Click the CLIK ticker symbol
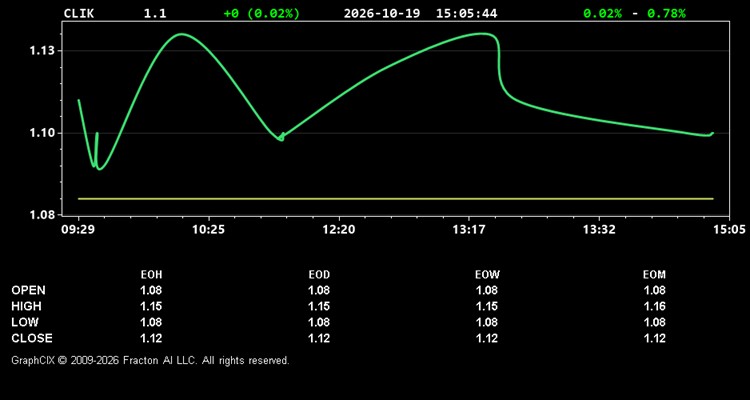 (x=79, y=13)
